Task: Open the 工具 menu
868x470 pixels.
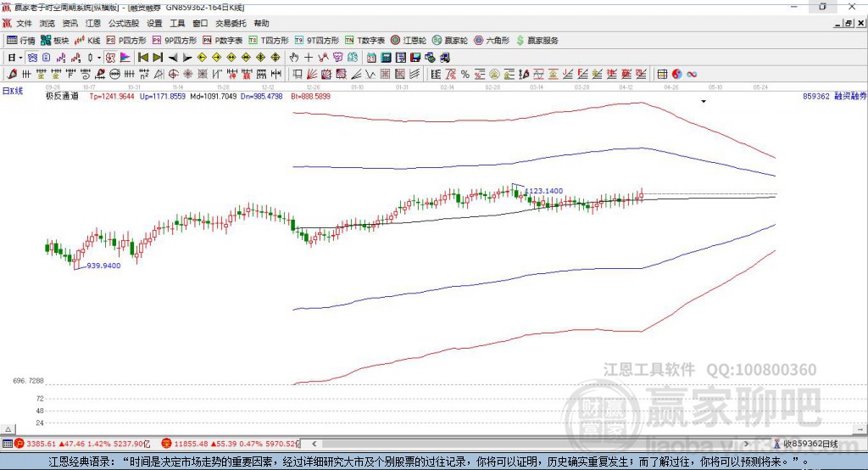Action: 177,23
